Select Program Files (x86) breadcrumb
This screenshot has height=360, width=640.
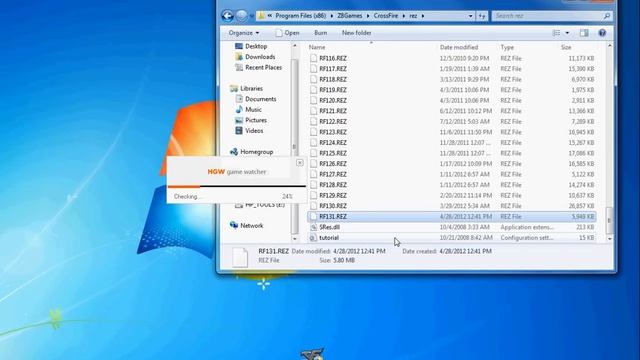(x=300, y=16)
